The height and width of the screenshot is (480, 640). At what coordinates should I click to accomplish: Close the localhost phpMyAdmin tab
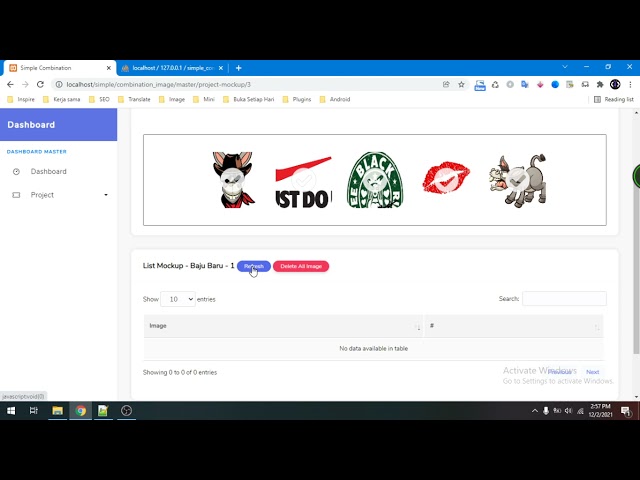[x=221, y=68]
